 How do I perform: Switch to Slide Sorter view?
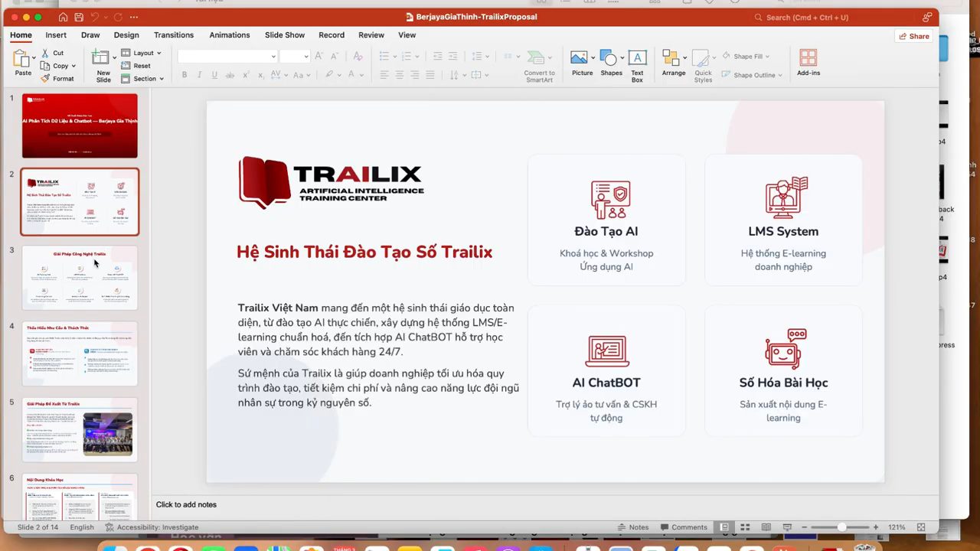click(745, 527)
